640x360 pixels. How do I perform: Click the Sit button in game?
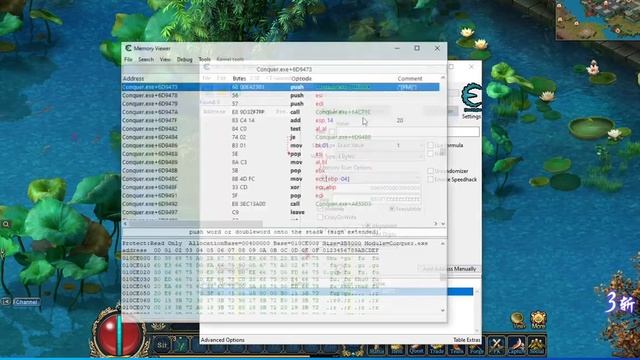tap(162, 345)
